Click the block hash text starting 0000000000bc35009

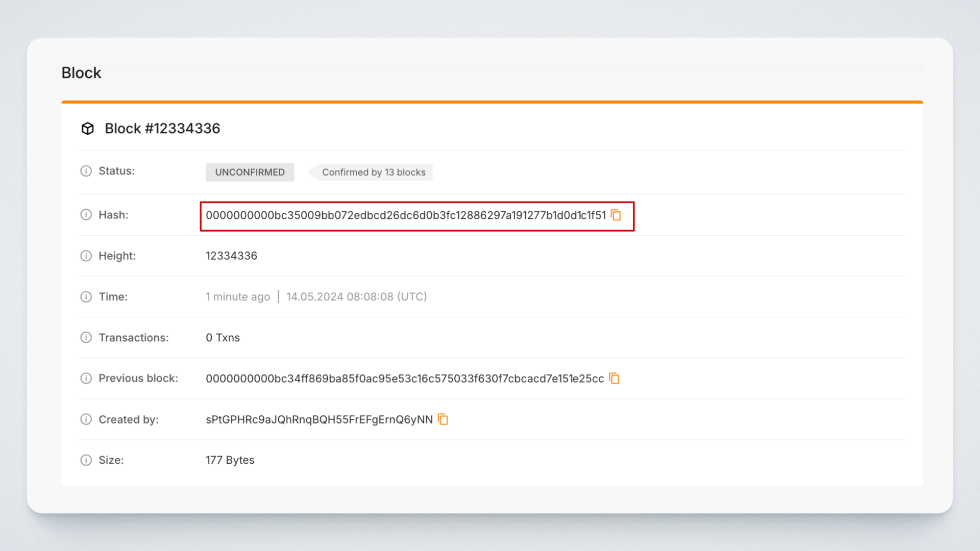click(x=405, y=215)
